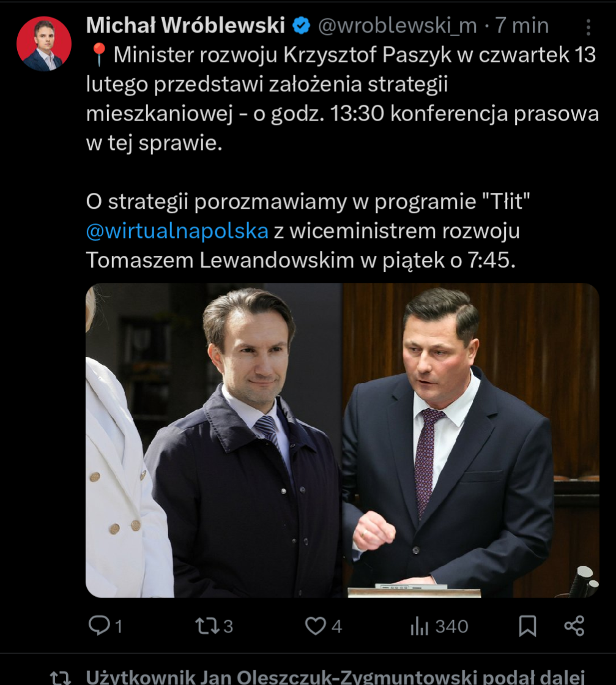Click the red pin emoji in the tweet

98,55
